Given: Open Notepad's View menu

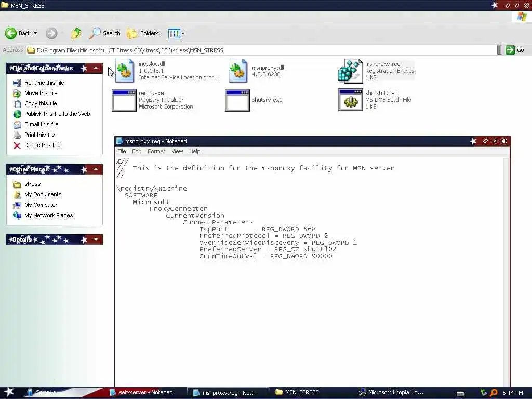Looking at the screenshot, I should point(177,151).
